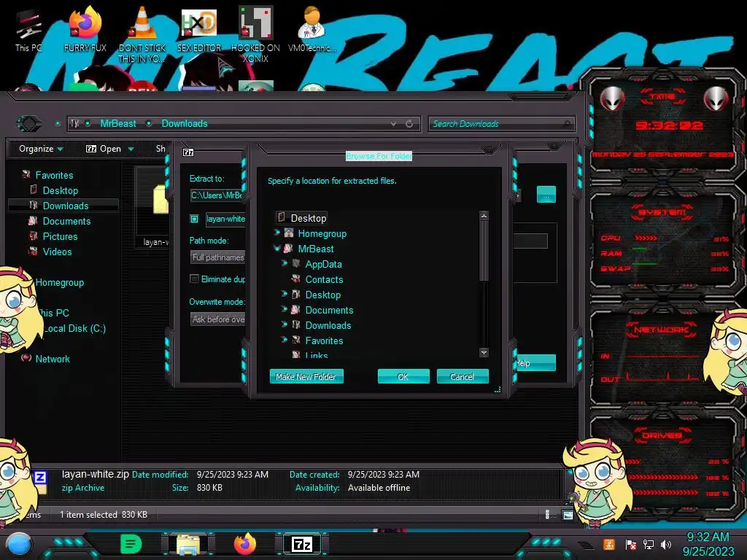Screen dimensions: 747x560
Task: Switch to 7-Zip on the taskbar
Action: [x=302, y=544]
